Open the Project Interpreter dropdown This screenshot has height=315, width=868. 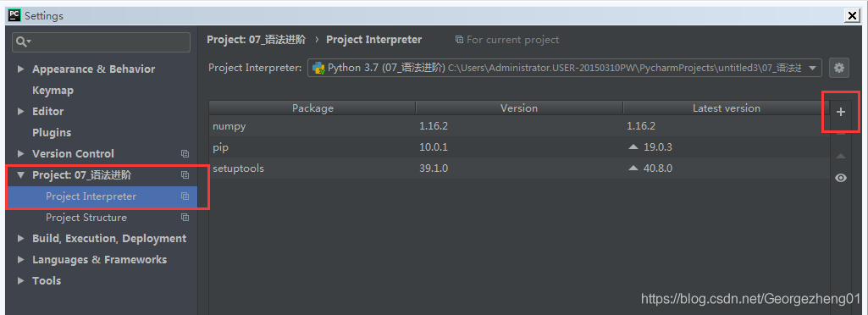point(565,68)
